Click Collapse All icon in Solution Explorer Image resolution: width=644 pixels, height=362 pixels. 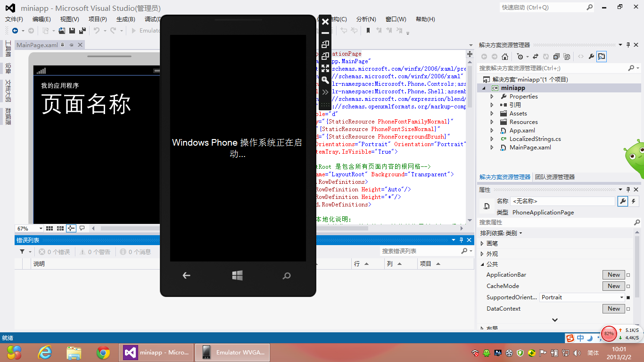556,57
